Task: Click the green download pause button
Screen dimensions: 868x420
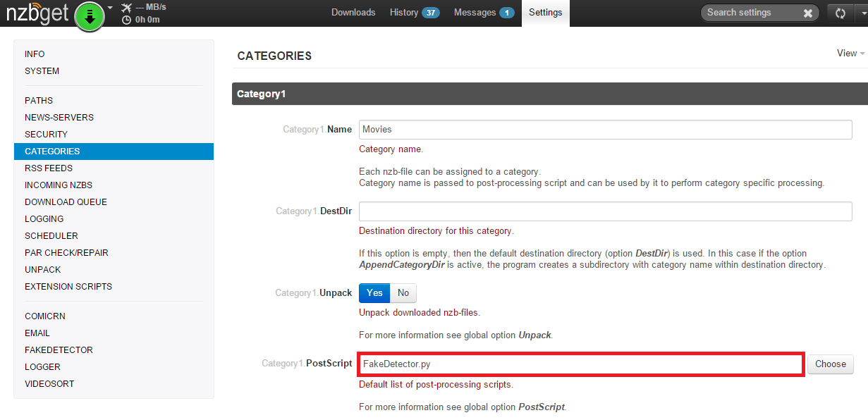Action: (x=90, y=16)
